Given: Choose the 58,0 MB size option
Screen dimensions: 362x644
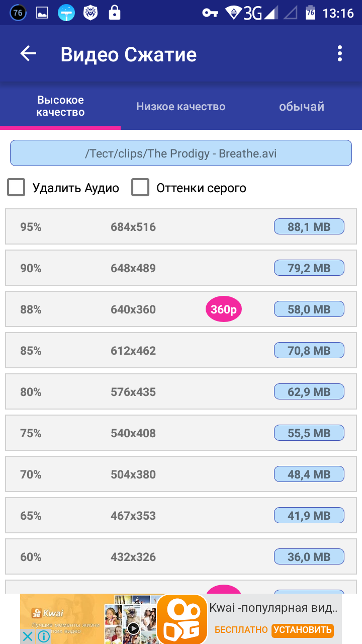Looking at the screenshot, I should click(309, 309).
